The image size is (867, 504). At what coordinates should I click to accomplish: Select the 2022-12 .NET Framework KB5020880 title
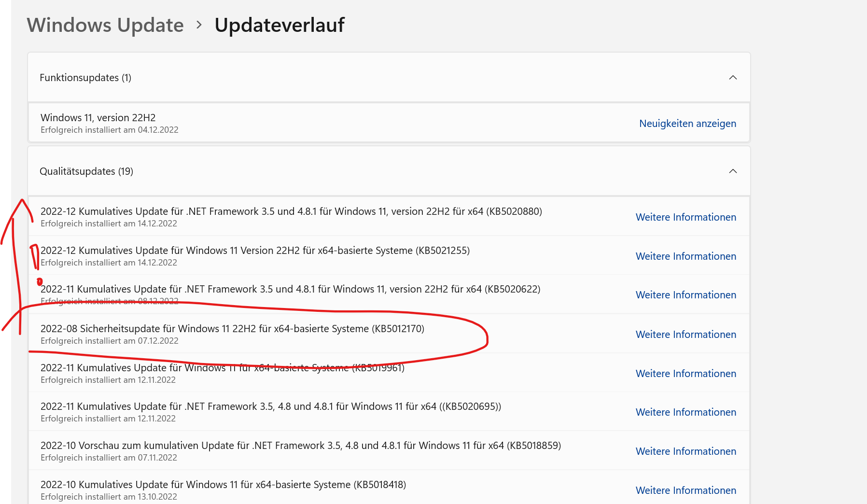[x=291, y=211]
